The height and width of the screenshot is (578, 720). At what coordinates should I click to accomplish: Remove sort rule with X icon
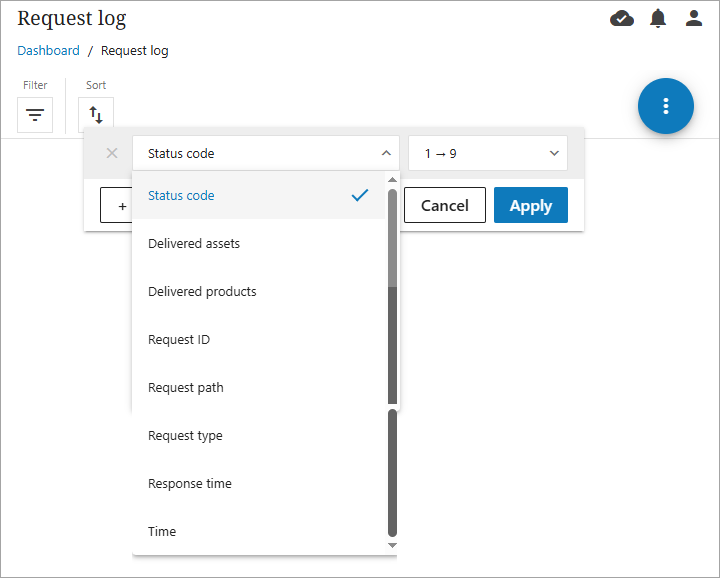pos(112,153)
